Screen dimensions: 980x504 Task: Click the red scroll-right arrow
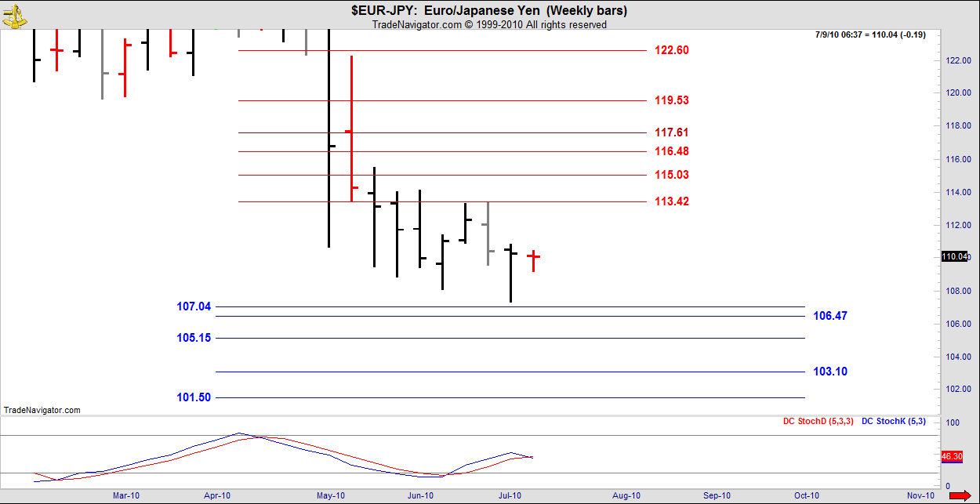(968, 495)
